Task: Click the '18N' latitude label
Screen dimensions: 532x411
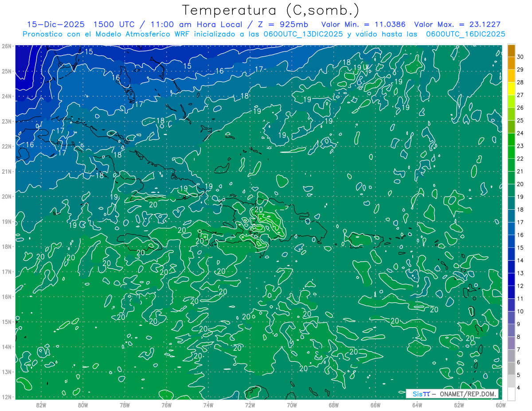Action: tap(6, 247)
